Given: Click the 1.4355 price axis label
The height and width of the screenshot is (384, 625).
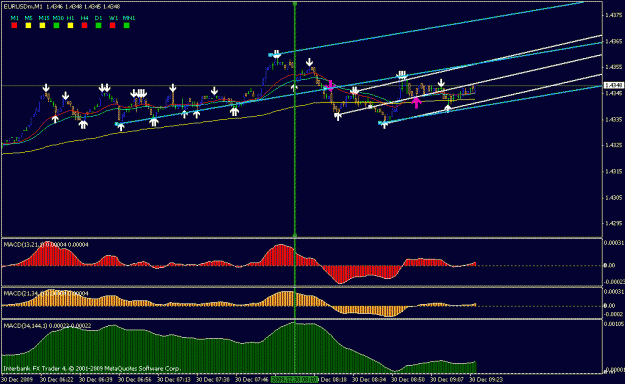Looking at the screenshot, I should [613, 67].
